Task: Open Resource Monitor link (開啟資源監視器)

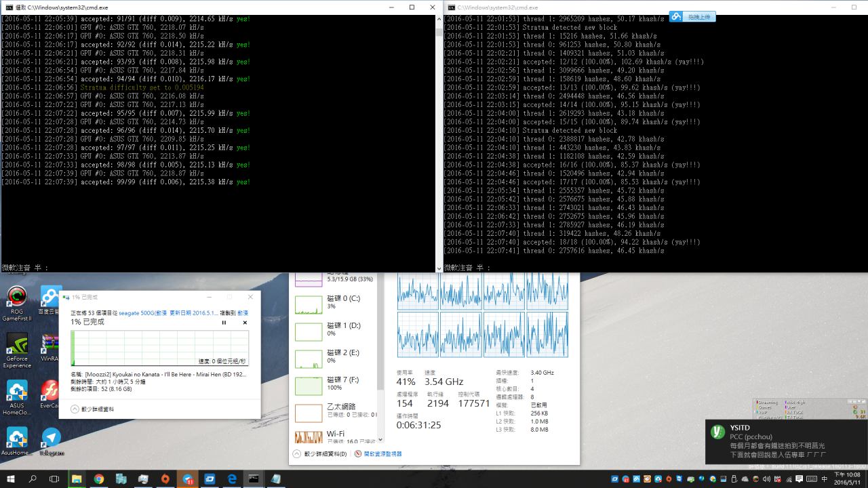Action: point(378,453)
